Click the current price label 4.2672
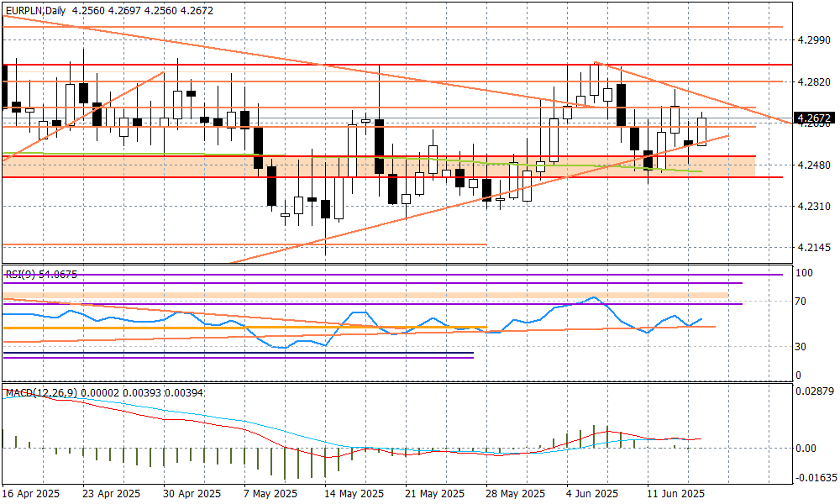 [x=814, y=118]
